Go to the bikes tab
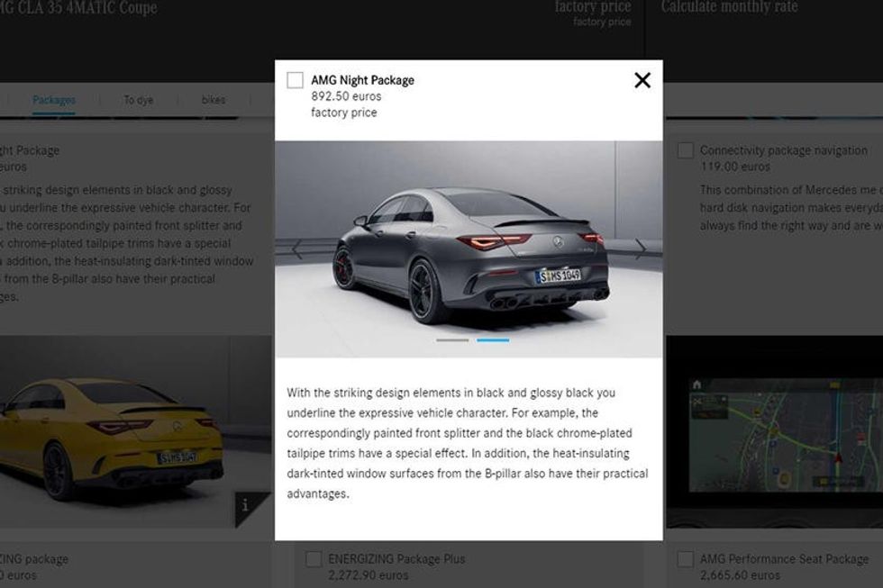 (214, 100)
